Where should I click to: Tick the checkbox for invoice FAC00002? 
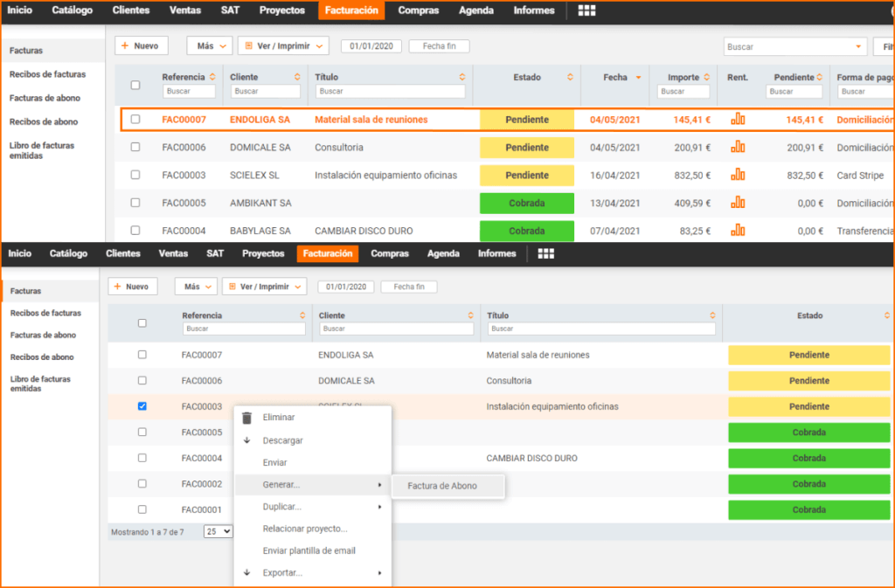point(142,483)
